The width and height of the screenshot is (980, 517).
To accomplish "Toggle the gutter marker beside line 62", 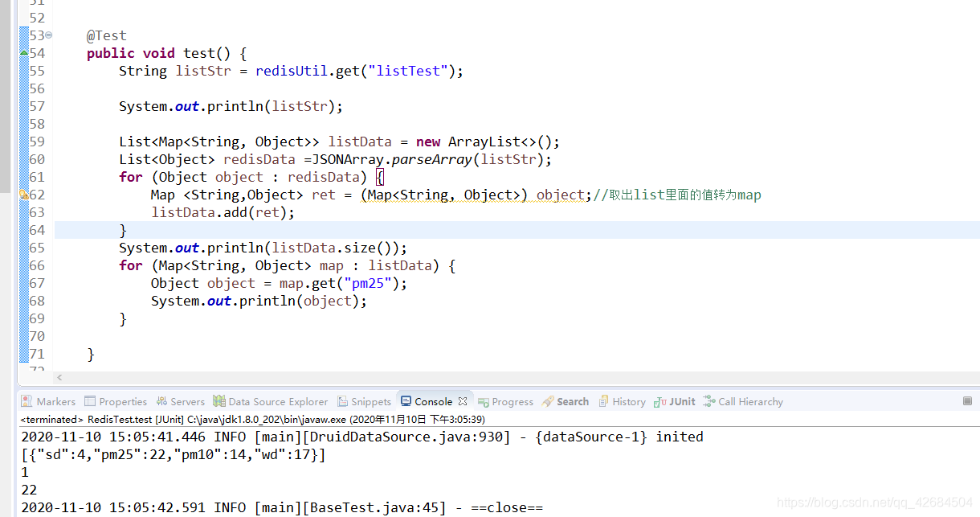I will 25,195.
